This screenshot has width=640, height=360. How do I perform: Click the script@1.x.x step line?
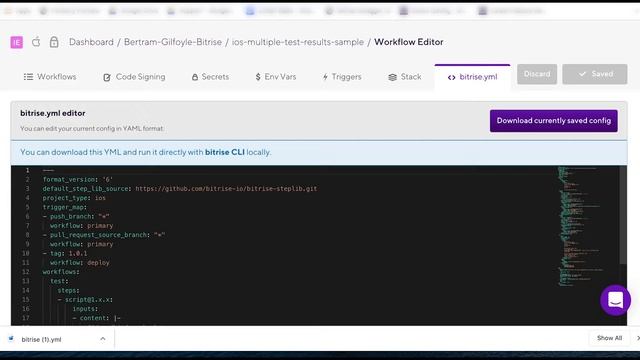(x=85, y=300)
